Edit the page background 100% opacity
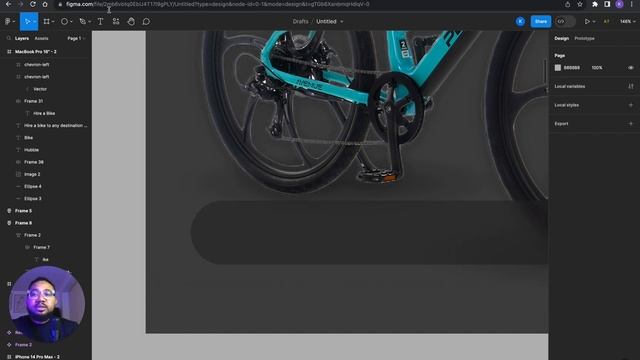Screen dimensions: 640x360 [x=597, y=68]
